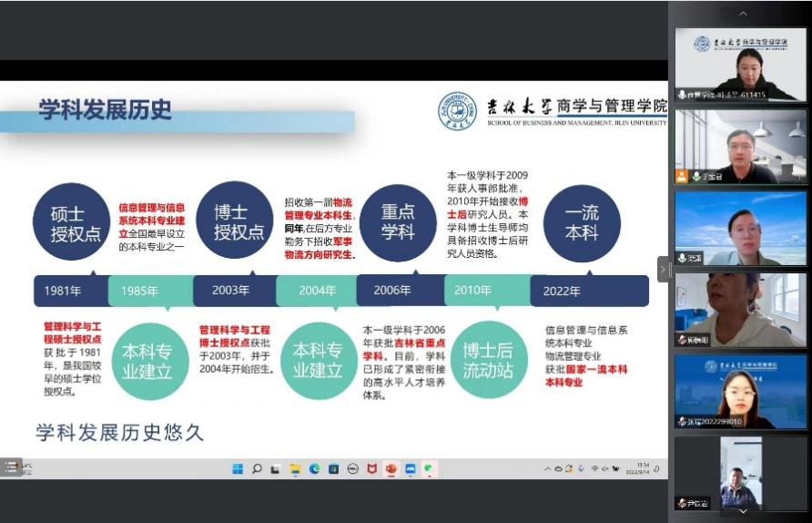Click the muted mic icon on the bottom participant video
The height and width of the screenshot is (523, 812).
681,503
